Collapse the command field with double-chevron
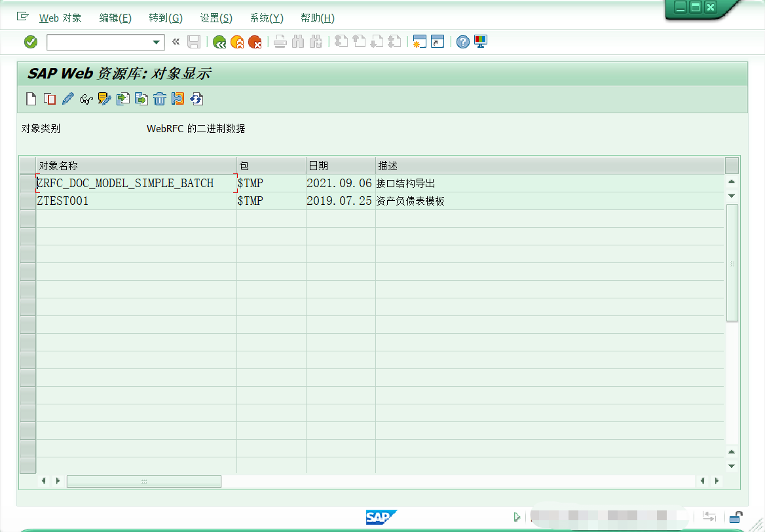The height and width of the screenshot is (532, 765). point(176,42)
